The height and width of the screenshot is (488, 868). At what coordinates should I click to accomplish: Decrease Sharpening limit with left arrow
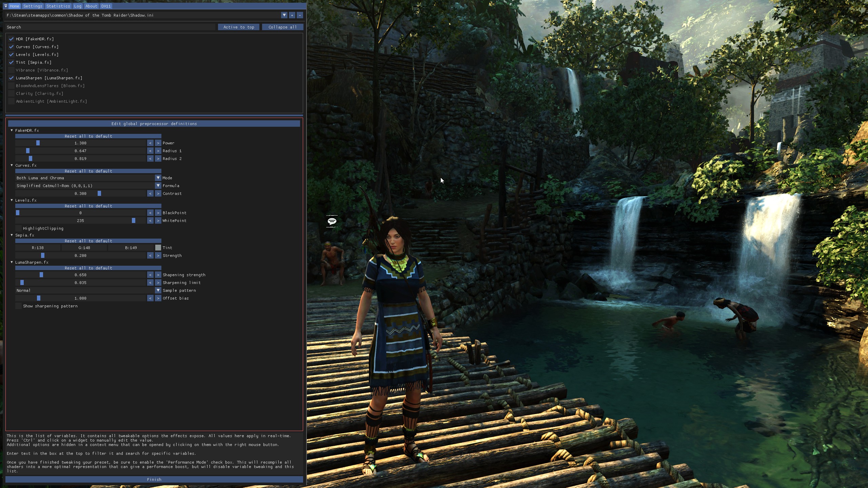[x=150, y=283]
